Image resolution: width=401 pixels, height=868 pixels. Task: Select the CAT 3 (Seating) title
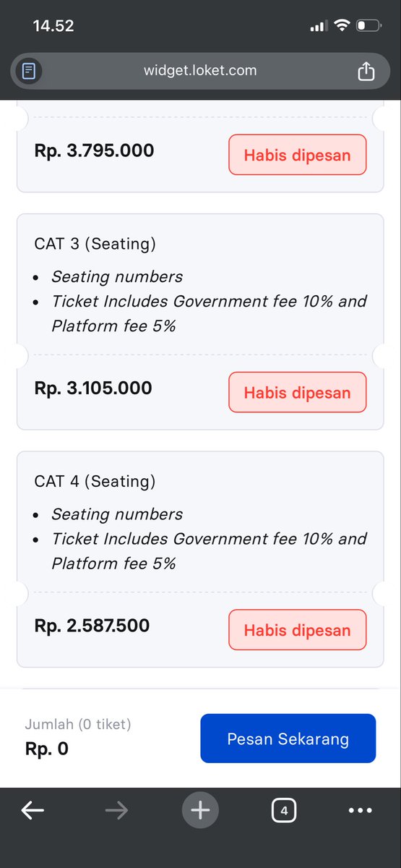[95, 244]
